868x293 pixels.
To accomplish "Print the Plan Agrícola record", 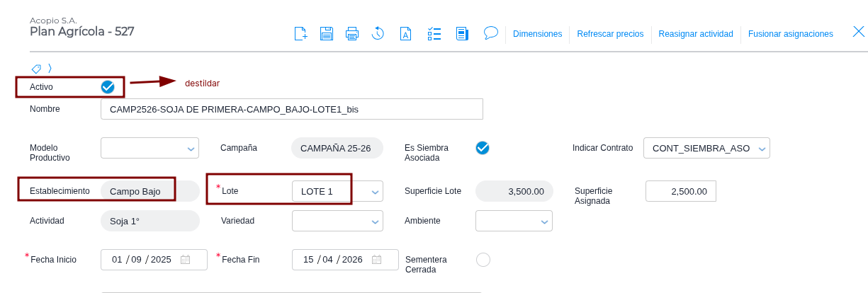I will tap(352, 33).
